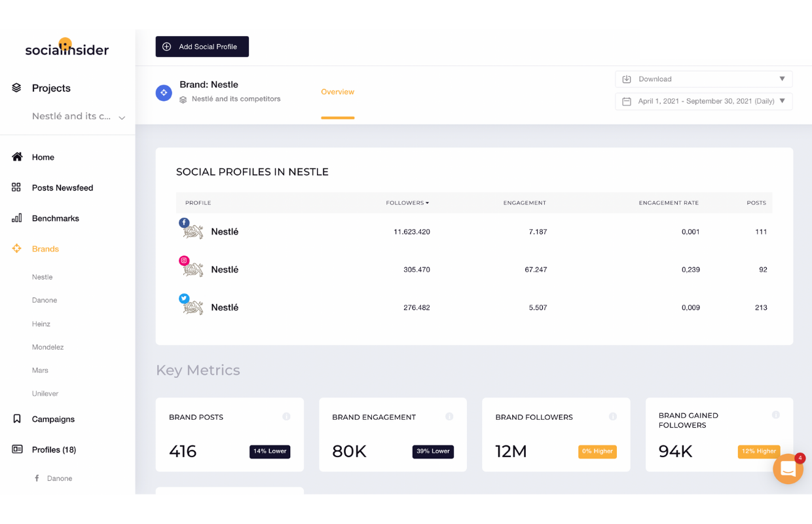Click the Home house icon

[17, 157]
